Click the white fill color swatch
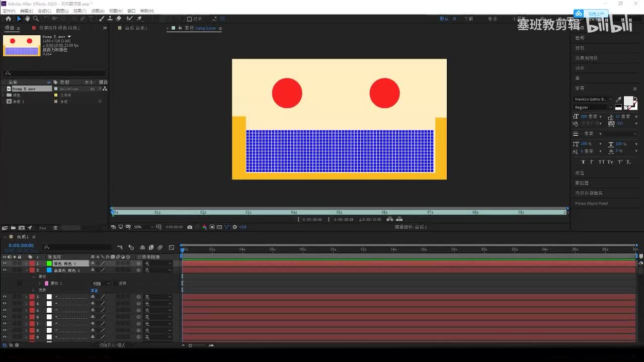 [628, 101]
